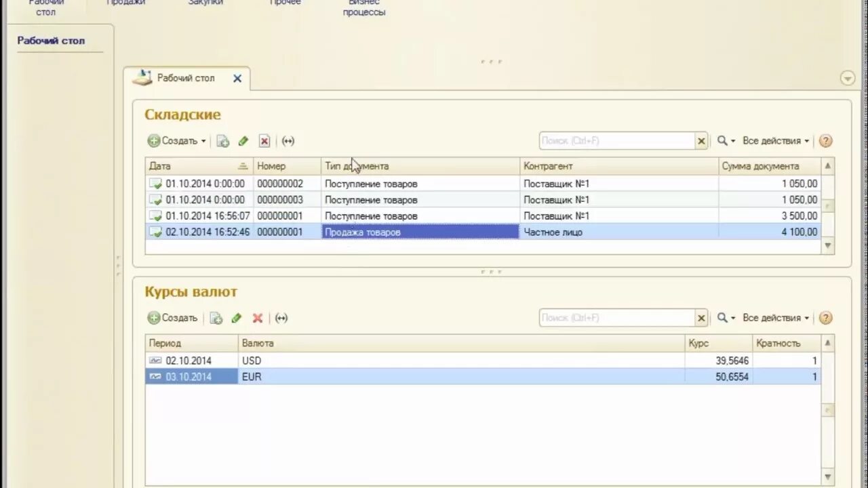Open Все действия menu in Курсы валют
The image size is (868, 488).
pos(776,318)
